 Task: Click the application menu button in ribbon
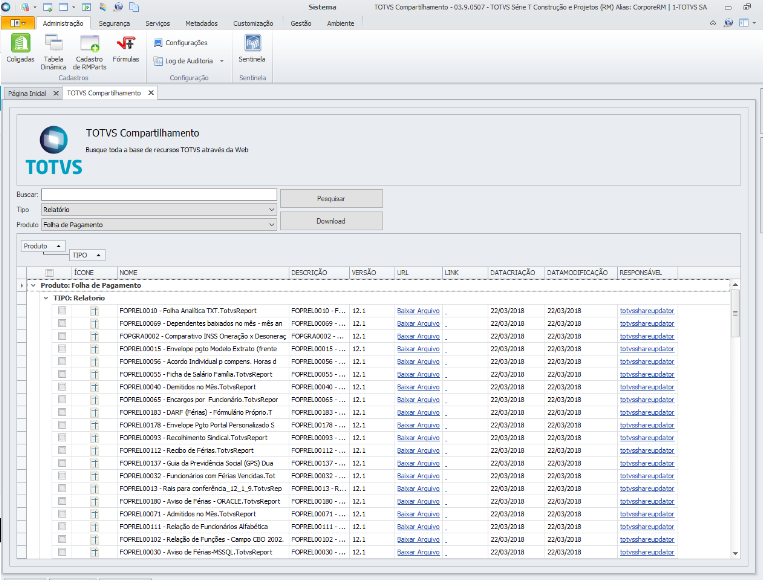18,23
